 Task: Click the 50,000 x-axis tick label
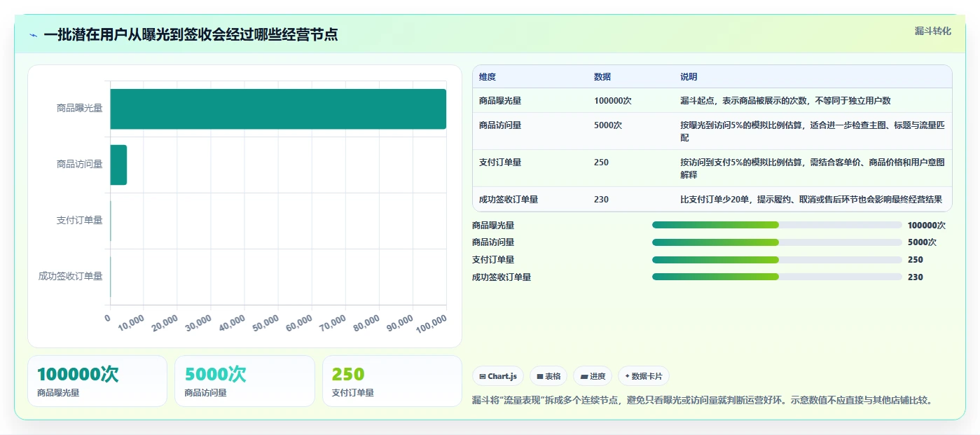point(265,324)
